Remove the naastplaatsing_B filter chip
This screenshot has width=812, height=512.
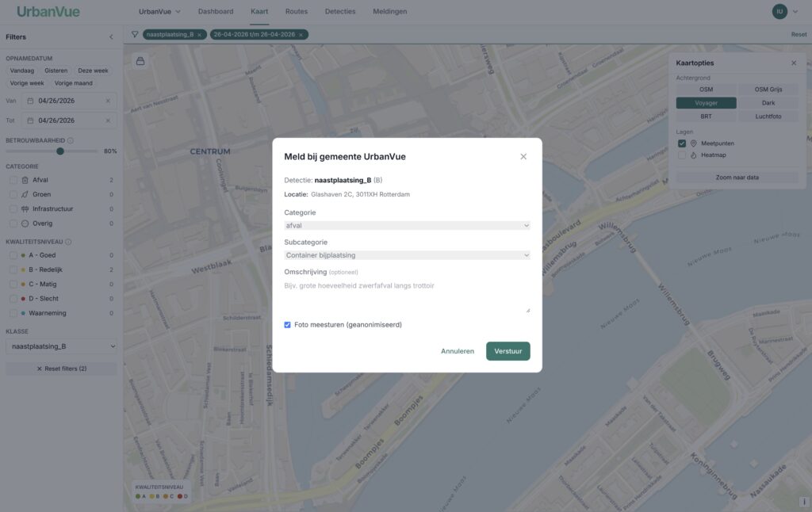pyautogui.click(x=199, y=35)
